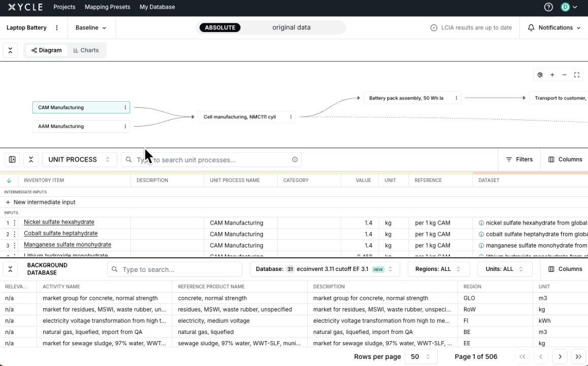Collapse the Background Database panel
The height and width of the screenshot is (366, 588).
[10, 269]
